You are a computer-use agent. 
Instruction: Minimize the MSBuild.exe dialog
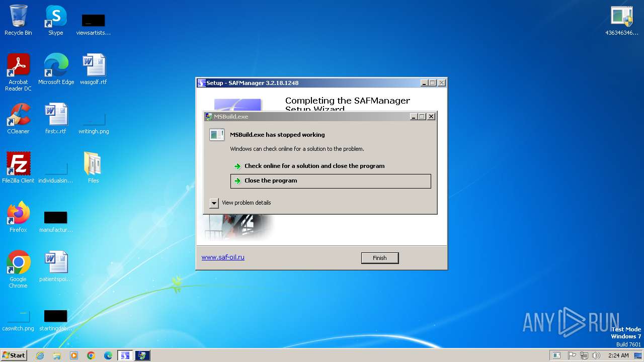pyautogui.click(x=414, y=117)
